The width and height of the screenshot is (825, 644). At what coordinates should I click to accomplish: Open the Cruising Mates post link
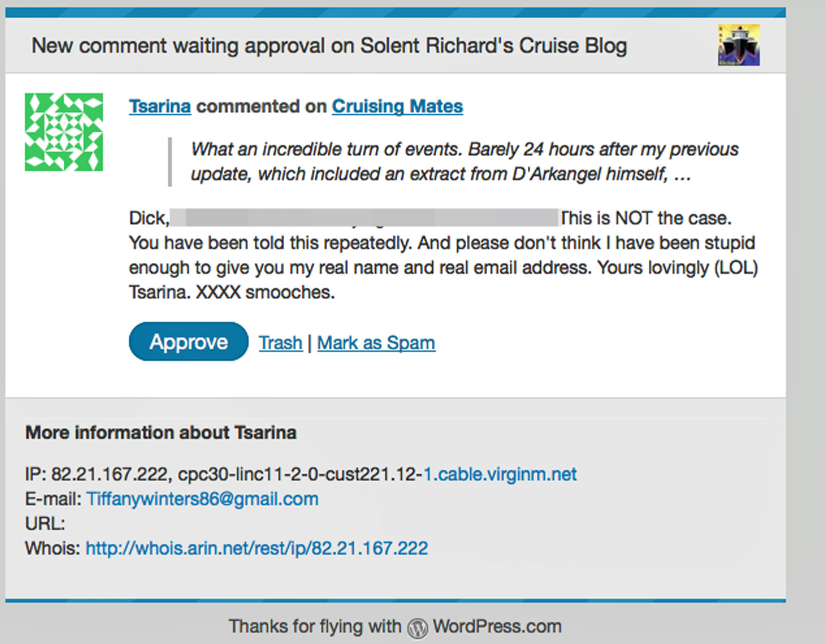click(x=397, y=106)
